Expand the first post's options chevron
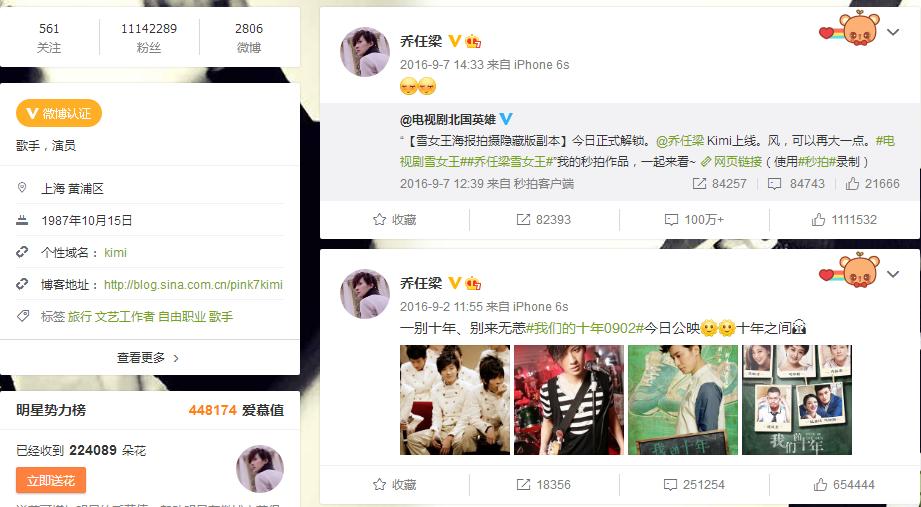 [893, 32]
